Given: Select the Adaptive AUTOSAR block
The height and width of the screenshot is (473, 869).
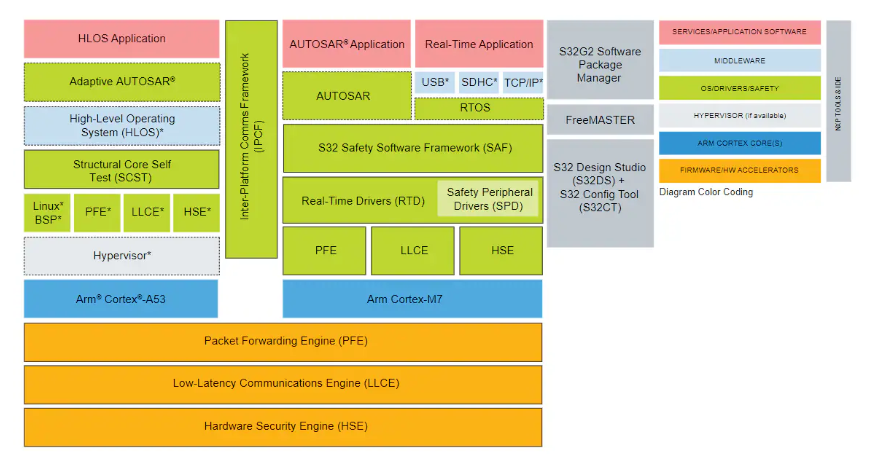Looking at the screenshot, I should point(122,82).
